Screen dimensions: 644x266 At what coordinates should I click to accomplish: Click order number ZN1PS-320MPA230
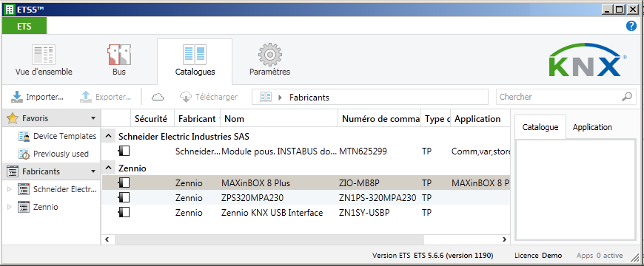(x=378, y=197)
